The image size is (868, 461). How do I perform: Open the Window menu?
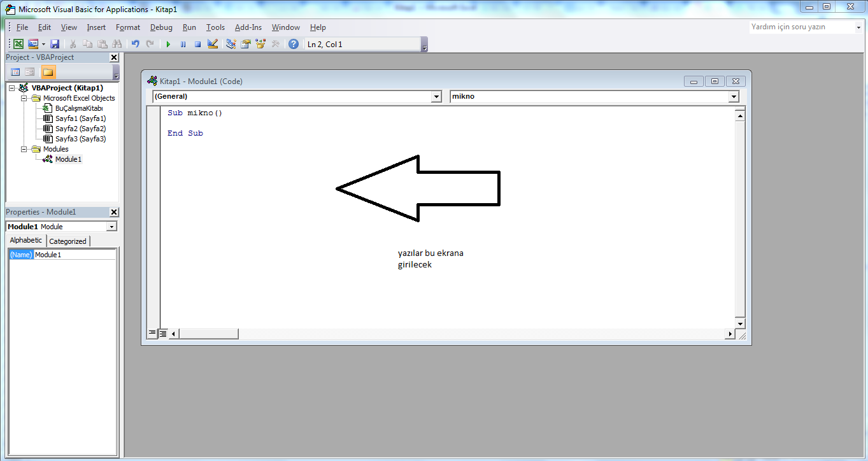(286, 27)
